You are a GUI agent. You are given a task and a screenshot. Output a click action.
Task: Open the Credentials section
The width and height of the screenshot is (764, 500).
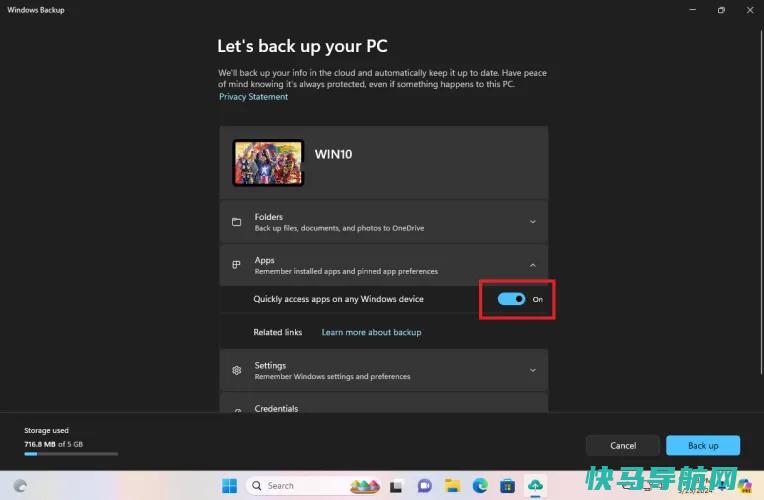pyautogui.click(x=383, y=403)
